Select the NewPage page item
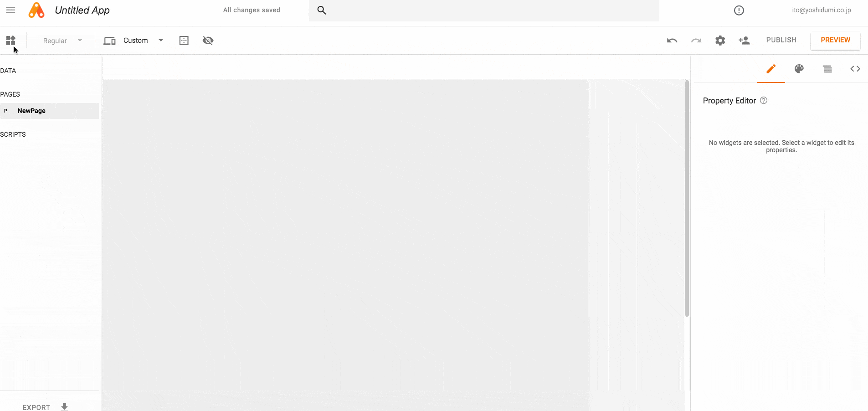The image size is (868, 411). [x=49, y=111]
